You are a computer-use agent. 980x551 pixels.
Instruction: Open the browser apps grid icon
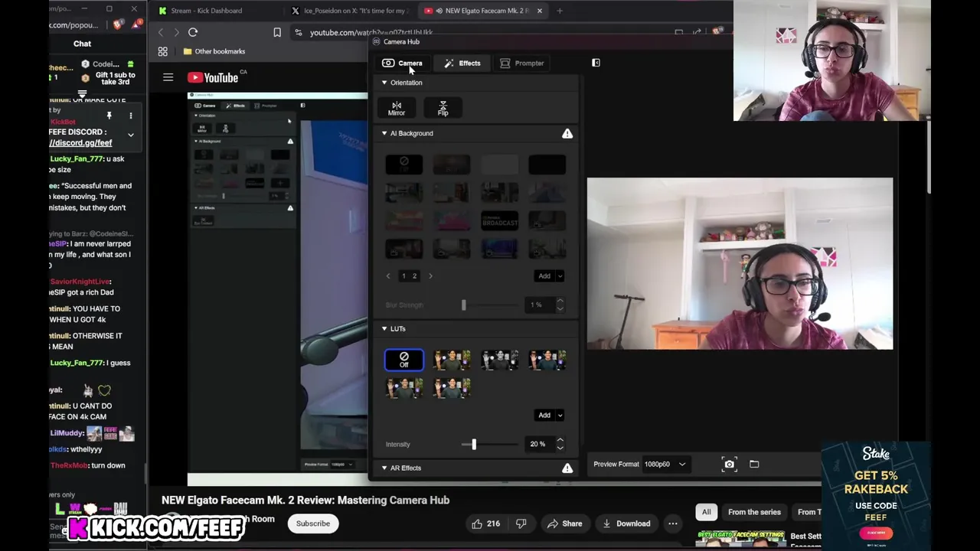pos(162,51)
